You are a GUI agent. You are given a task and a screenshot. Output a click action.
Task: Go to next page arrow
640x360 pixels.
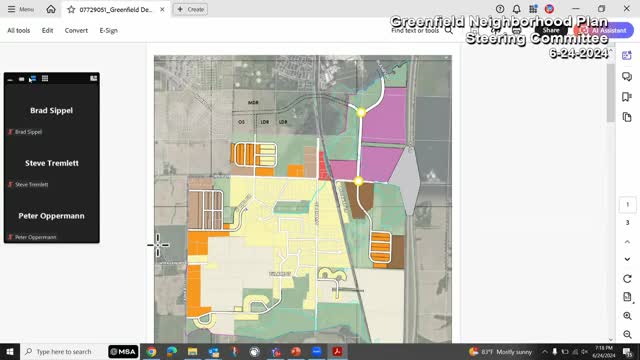tap(627, 259)
